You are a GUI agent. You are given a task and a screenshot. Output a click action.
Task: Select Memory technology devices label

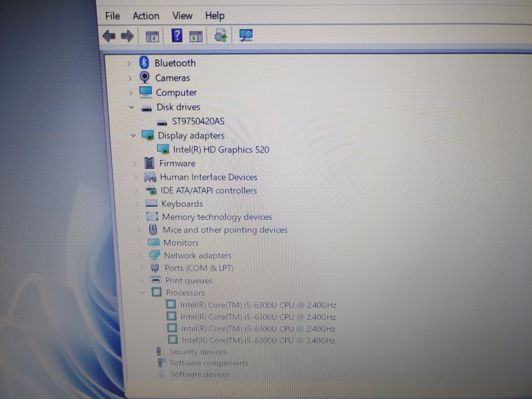point(217,217)
